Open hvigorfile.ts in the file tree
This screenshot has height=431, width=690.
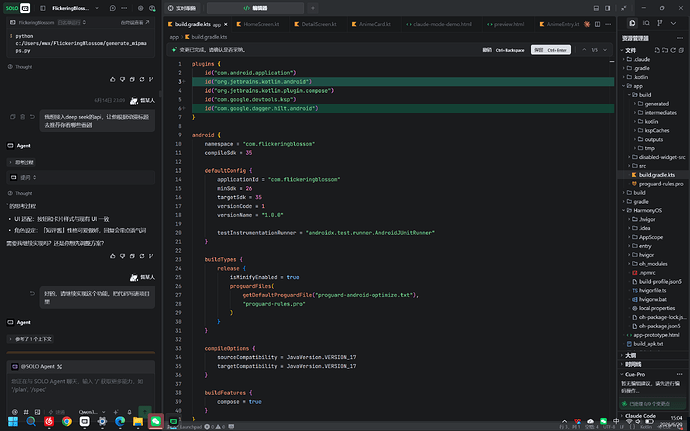(x=650, y=291)
